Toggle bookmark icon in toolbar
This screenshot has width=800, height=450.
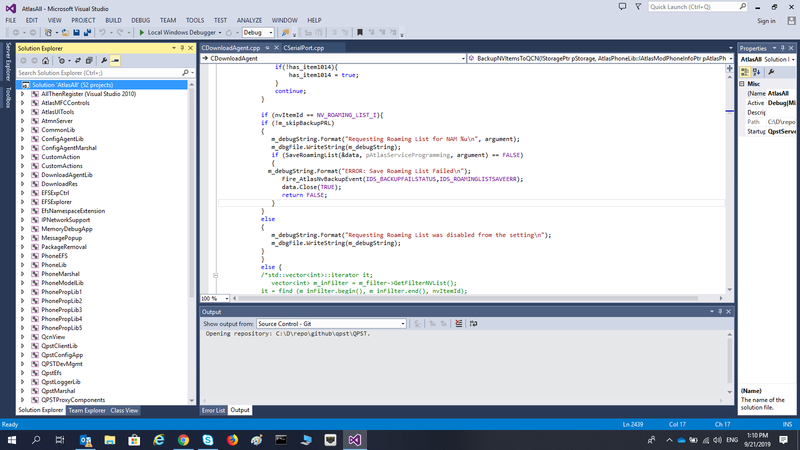pos(360,33)
